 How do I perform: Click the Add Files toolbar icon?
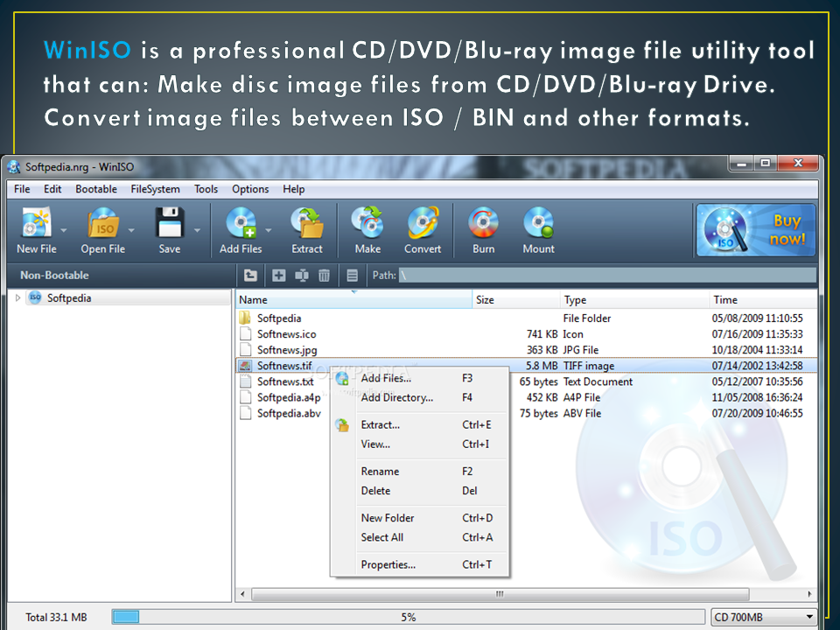click(x=241, y=222)
